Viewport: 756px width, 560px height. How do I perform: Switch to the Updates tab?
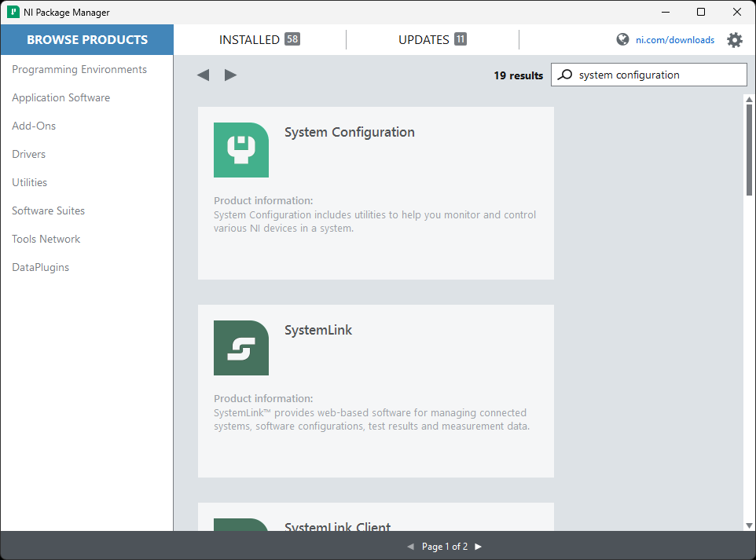click(x=432, y=39)
